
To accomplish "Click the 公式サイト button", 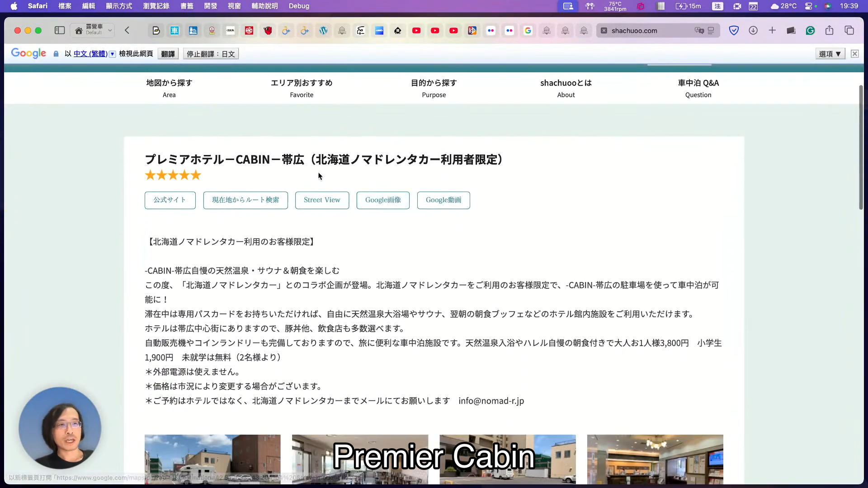I will tap(170, 200).
